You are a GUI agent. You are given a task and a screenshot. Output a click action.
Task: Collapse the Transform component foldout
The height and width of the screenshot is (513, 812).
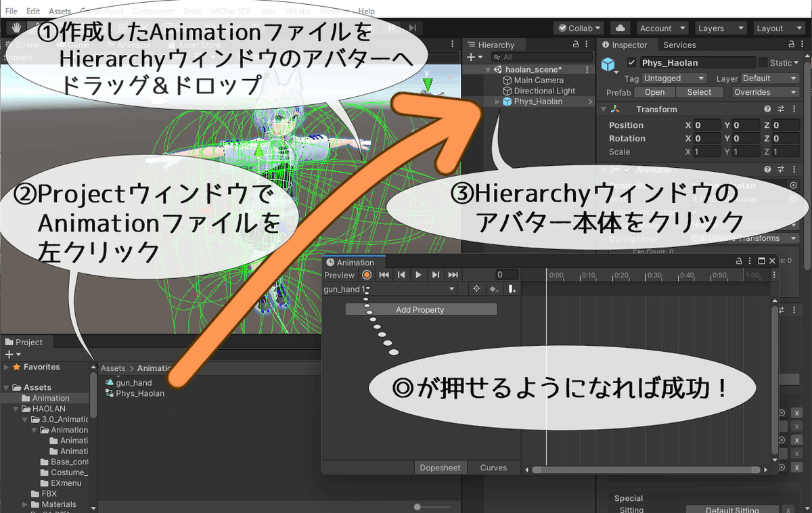click(x=604, y=109)
